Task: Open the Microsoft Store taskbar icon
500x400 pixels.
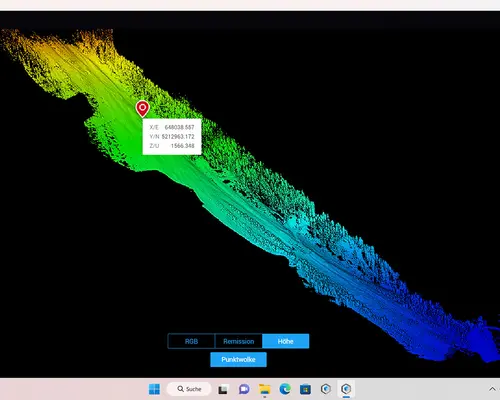Action: (x=305, y=389)
